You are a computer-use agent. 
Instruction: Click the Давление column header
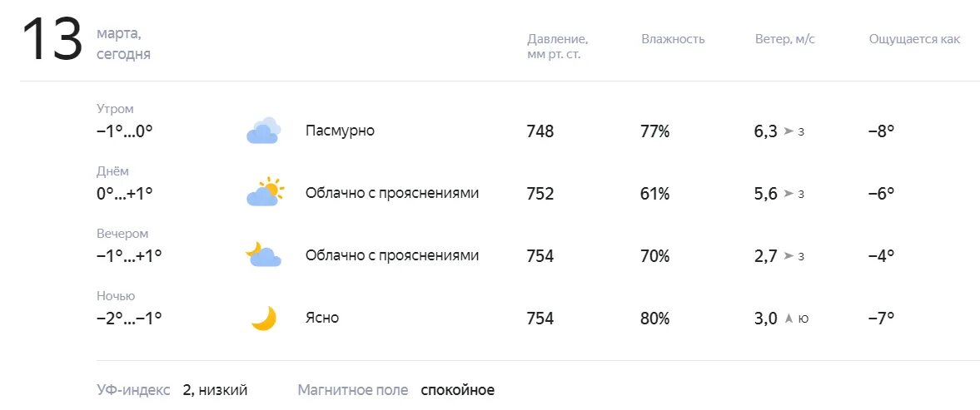coord(558,47)
